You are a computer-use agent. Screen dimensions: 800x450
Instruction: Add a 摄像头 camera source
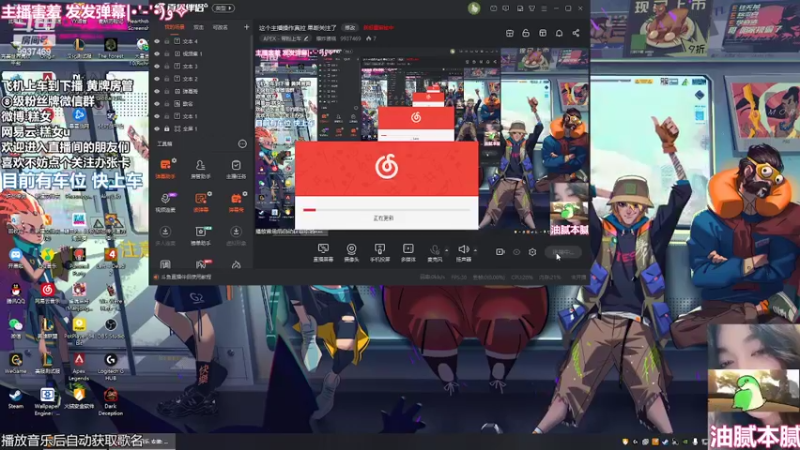point(352,253)
